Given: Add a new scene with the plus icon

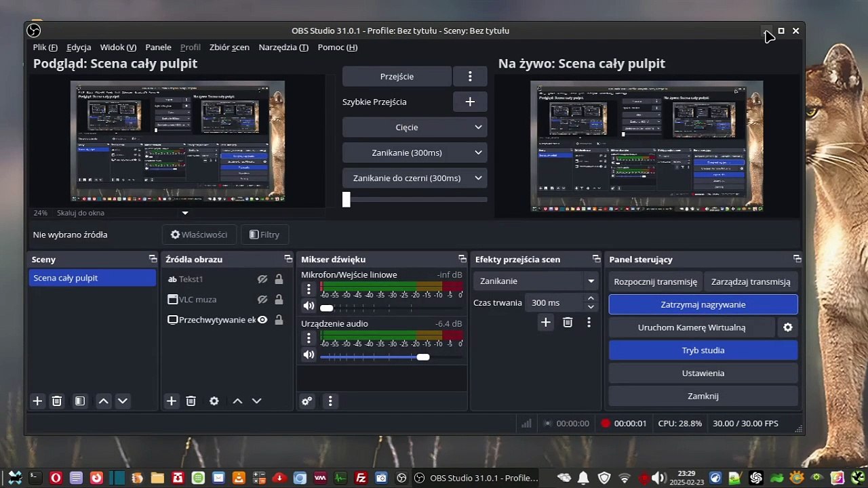Looking at the screenshot, I should coord(37,401).
